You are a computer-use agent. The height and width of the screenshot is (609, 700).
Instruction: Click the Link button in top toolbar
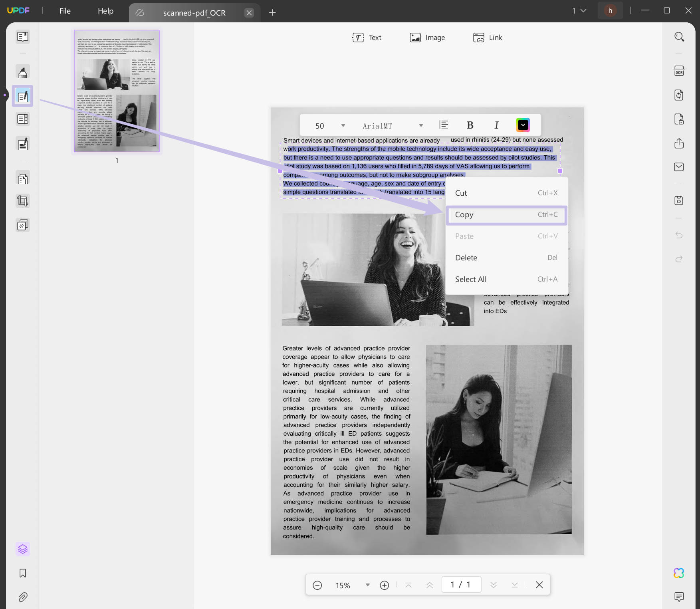(487, 38)
